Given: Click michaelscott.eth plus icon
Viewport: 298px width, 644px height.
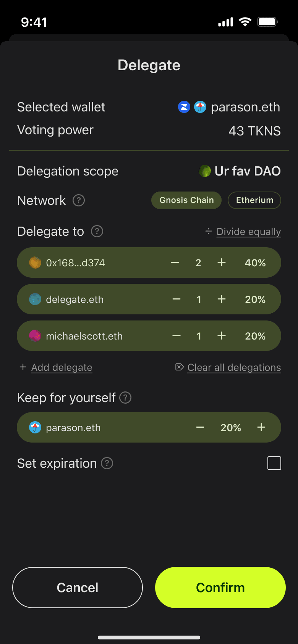Looking at the screenshot, I should (222, 336).
